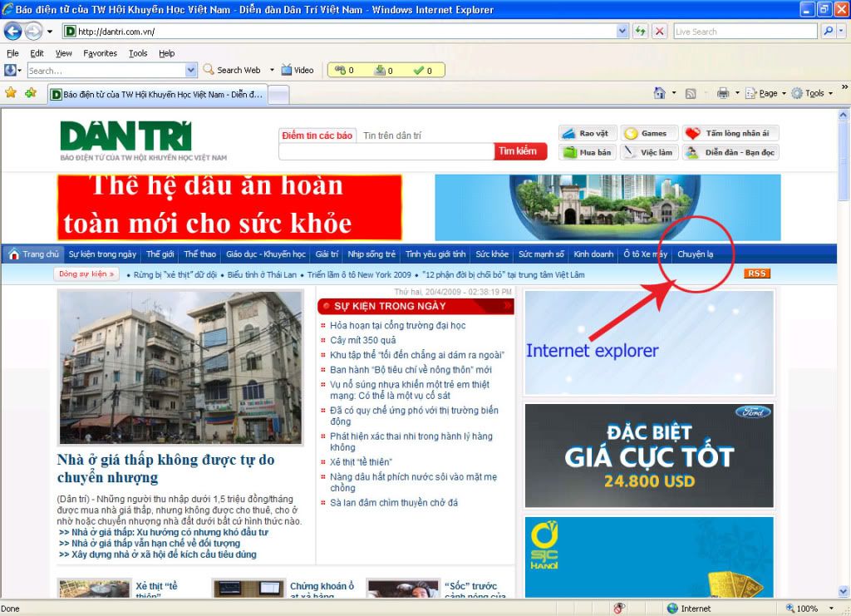This screenshot has width=851, height=616.
Task: Open the Favorites menu
Action: pos(100,53)
